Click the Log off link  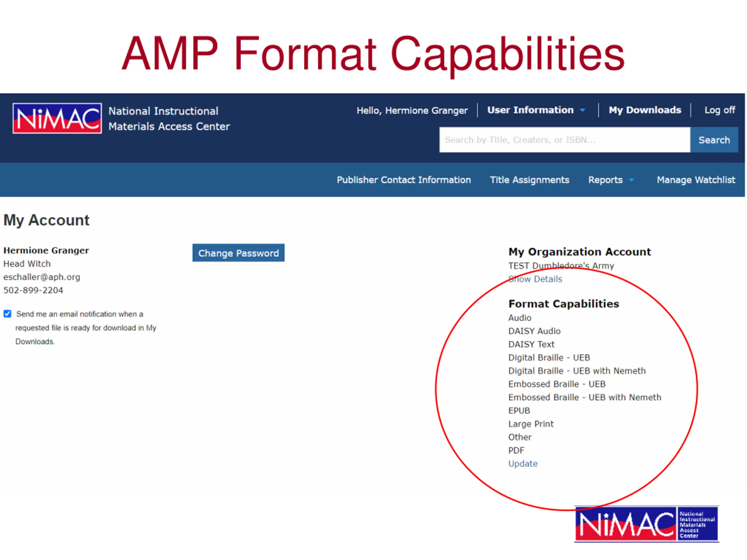(x=720, y=110)
